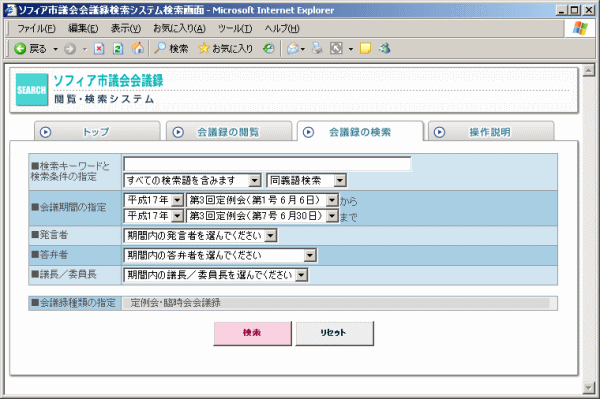The image size is (600, 399).
Task: Click the ■答弁者 label
Action: [x=49, y=254]
